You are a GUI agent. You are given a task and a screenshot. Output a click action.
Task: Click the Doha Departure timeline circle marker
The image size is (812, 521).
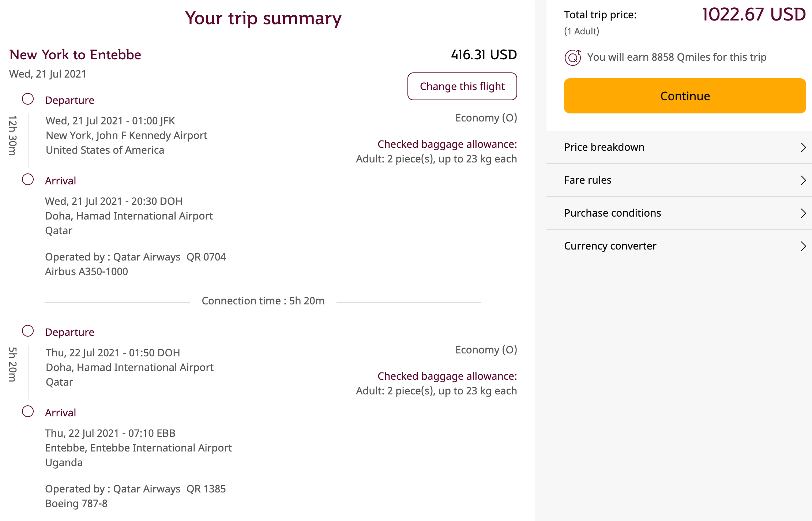click(28, 331)
